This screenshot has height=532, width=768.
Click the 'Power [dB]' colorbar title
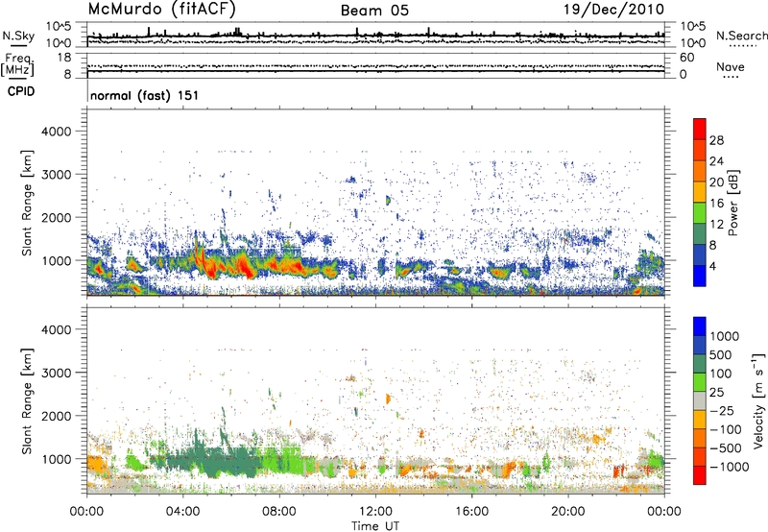(732, 203)
